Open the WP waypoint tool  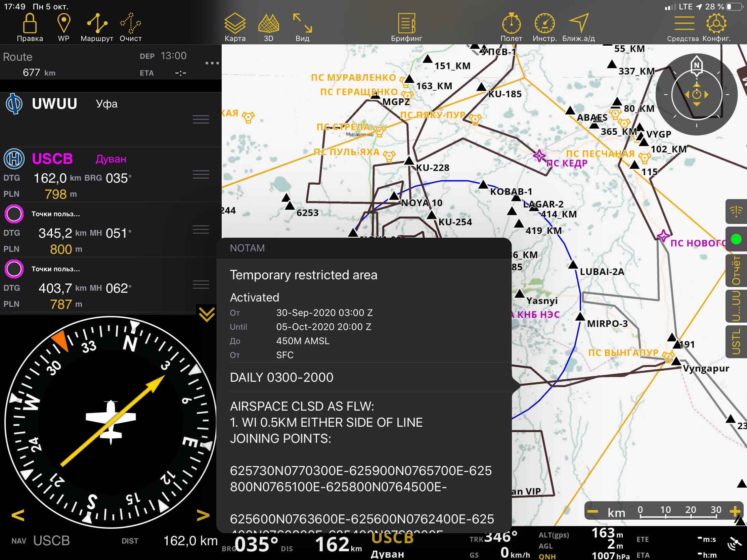[x=63, y=24]
